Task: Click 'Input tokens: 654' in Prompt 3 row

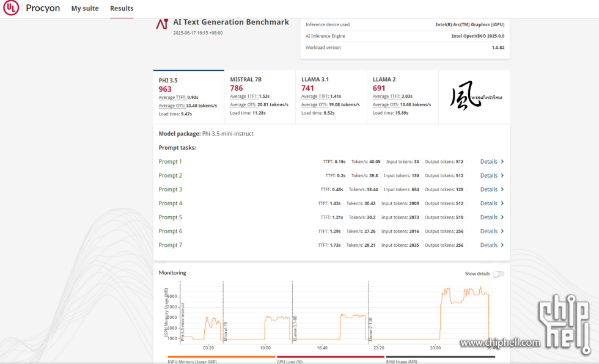Action: tap(401, 189)
